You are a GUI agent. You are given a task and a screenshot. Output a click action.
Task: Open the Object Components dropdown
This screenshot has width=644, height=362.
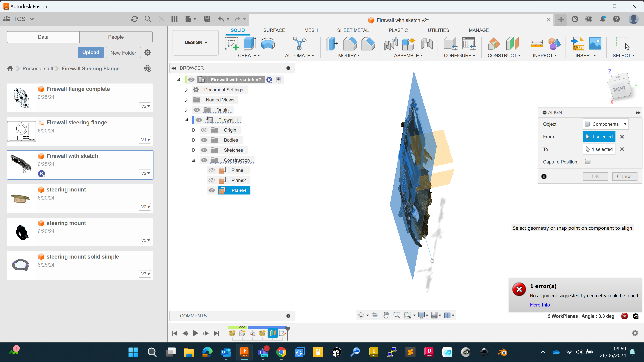[605, 124]
